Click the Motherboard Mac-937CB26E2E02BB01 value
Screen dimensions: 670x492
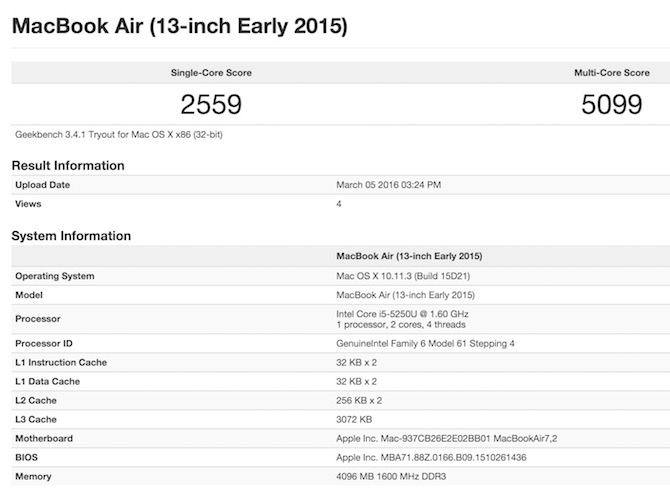tap(432, 438)
